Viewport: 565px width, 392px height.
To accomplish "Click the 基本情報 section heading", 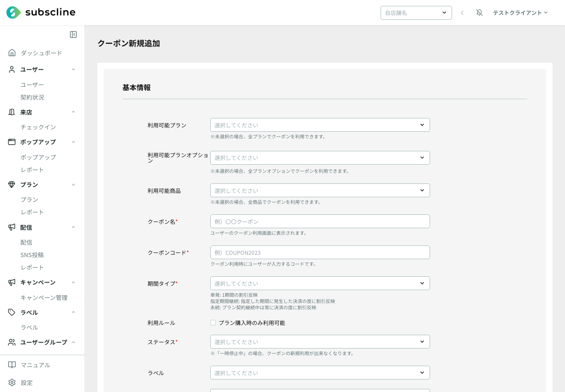I will coord(137,87).
